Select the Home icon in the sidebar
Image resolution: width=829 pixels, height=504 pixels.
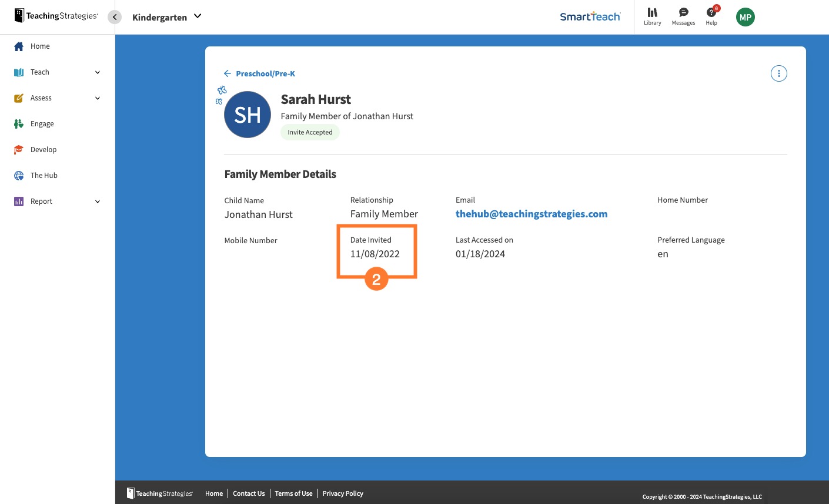(40, 46)
